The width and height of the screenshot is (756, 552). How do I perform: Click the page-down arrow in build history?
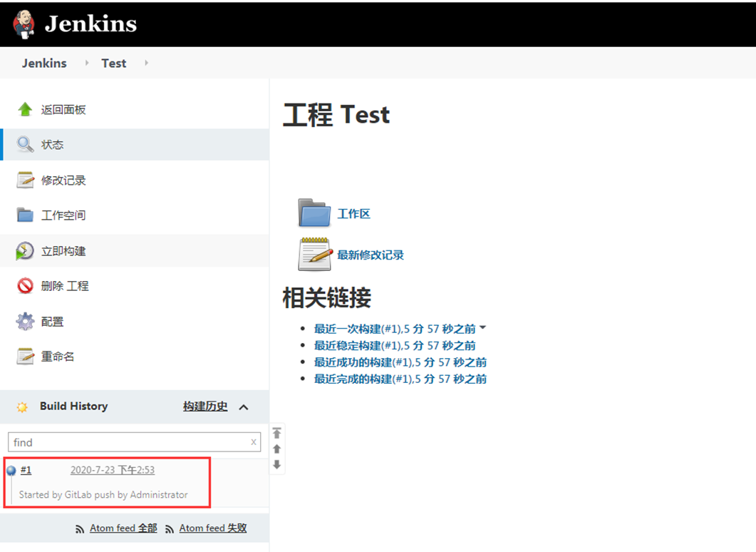pyautogui.click(x=276, y=465)
